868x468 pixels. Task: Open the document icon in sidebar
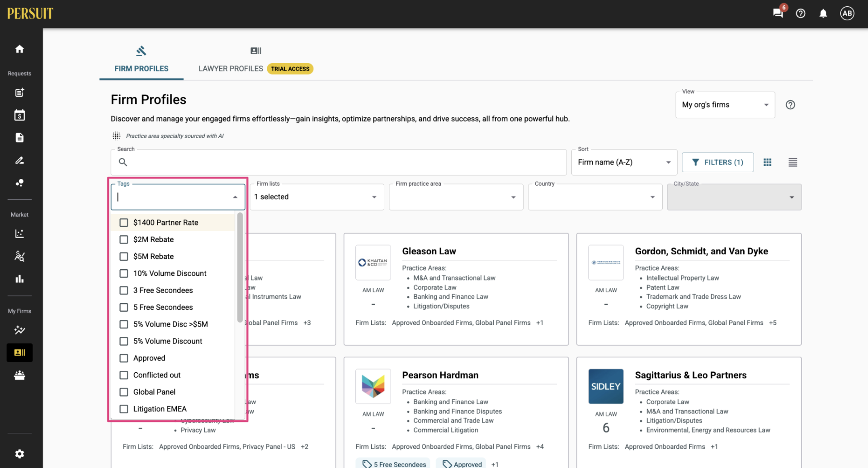[19, 138]
